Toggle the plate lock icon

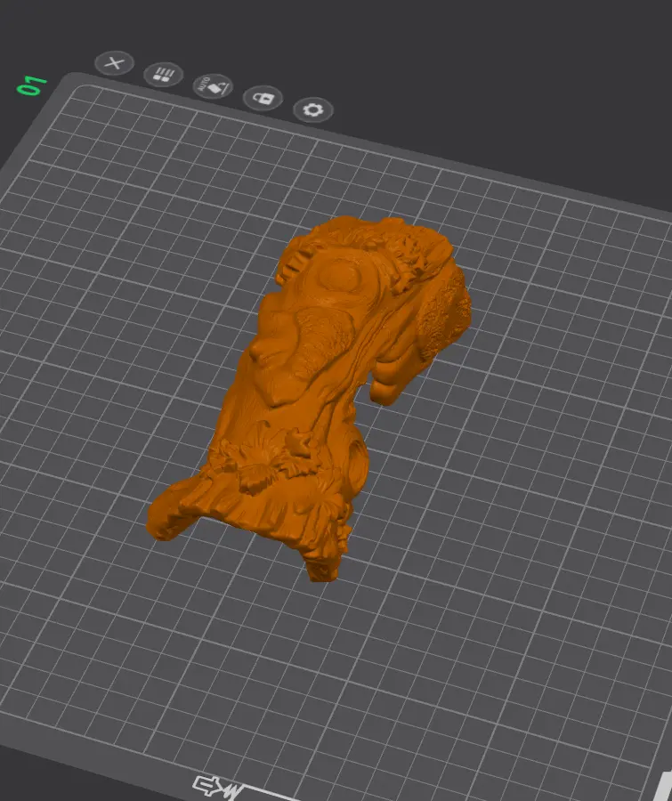coord(263,98)
